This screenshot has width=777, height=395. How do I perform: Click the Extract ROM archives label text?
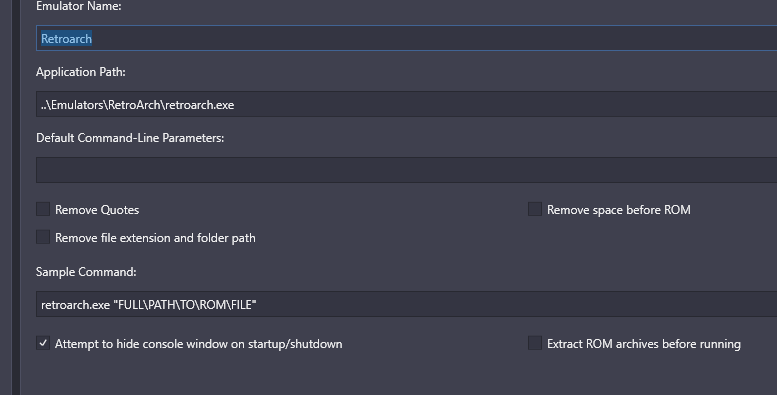click(x=644, y=344)
